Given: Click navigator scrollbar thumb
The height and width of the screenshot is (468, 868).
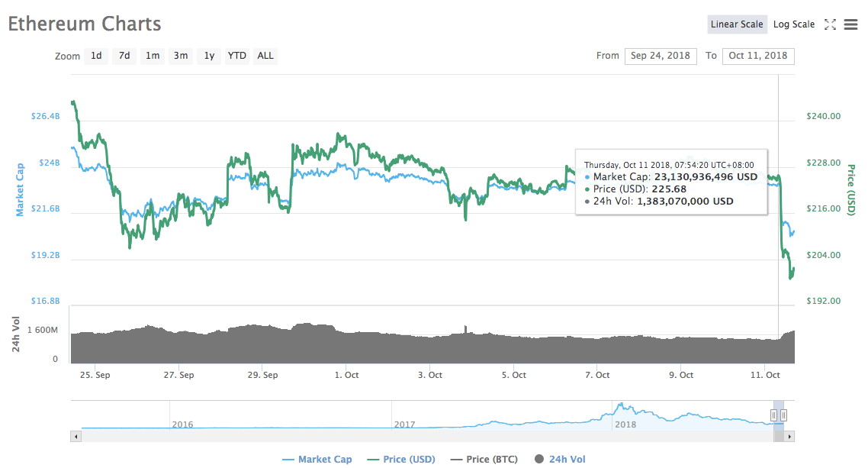Looking at the screenshot, I should click(x=778, y=437).
